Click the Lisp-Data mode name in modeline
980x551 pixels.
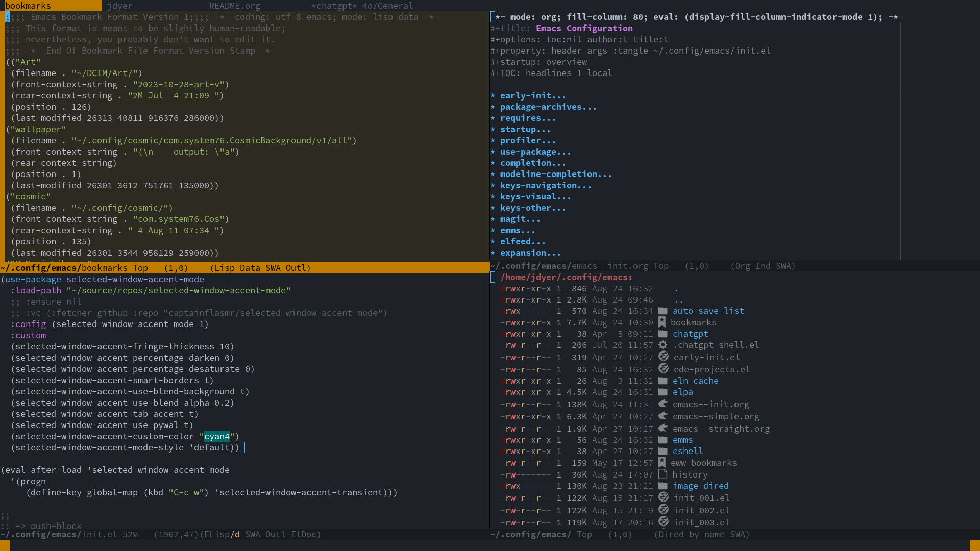coord(237,268)
